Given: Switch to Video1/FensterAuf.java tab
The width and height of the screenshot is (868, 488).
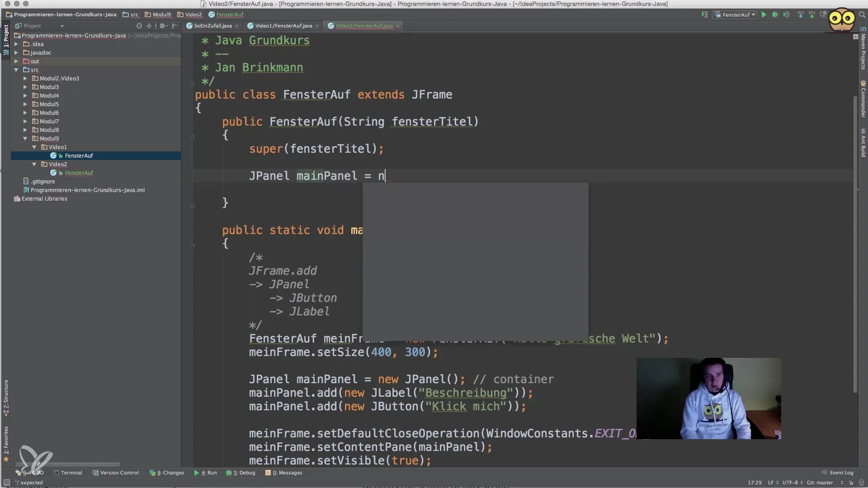Looking at the screenshot, I should [x=283, y=26].
